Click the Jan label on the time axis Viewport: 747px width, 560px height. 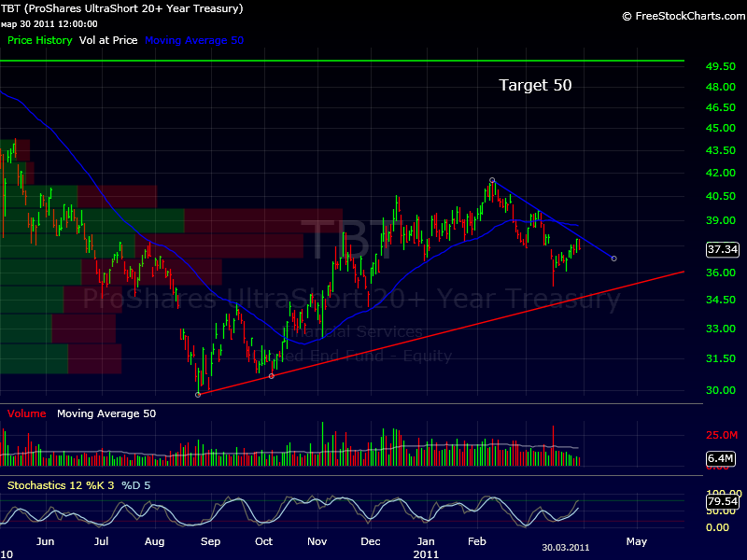click(x=426, y=542)
